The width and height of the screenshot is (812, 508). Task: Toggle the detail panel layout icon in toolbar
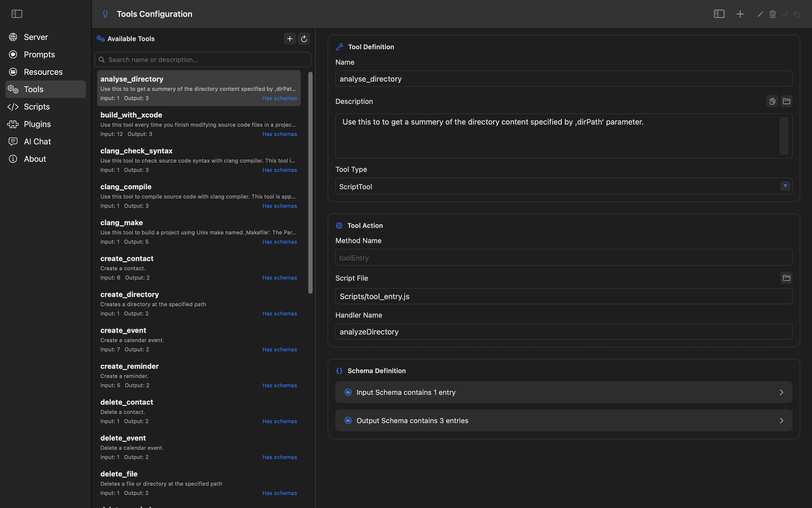click(719, 14)
